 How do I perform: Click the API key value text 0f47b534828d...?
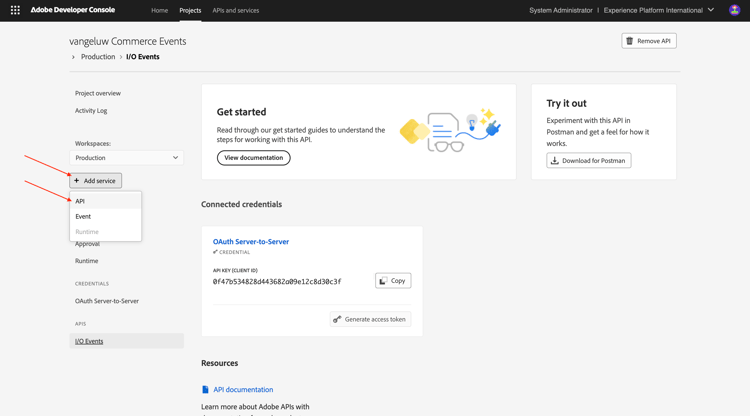[x=277, y=282]
